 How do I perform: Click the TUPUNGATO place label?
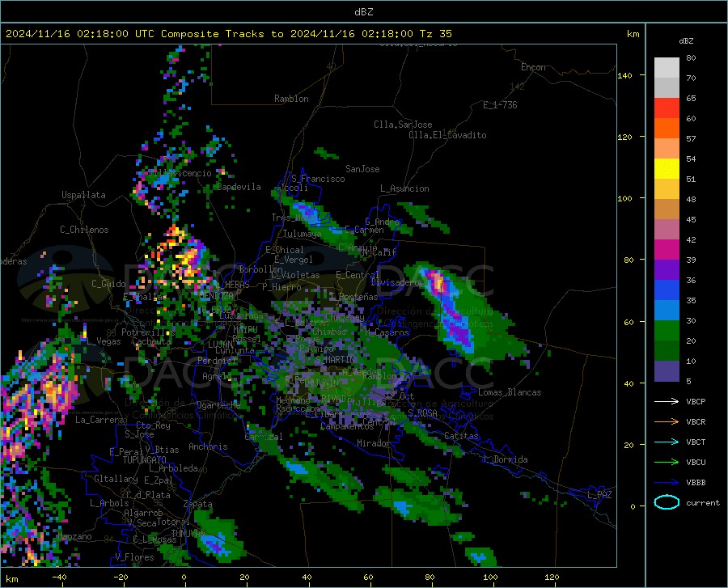coord(145,460)
